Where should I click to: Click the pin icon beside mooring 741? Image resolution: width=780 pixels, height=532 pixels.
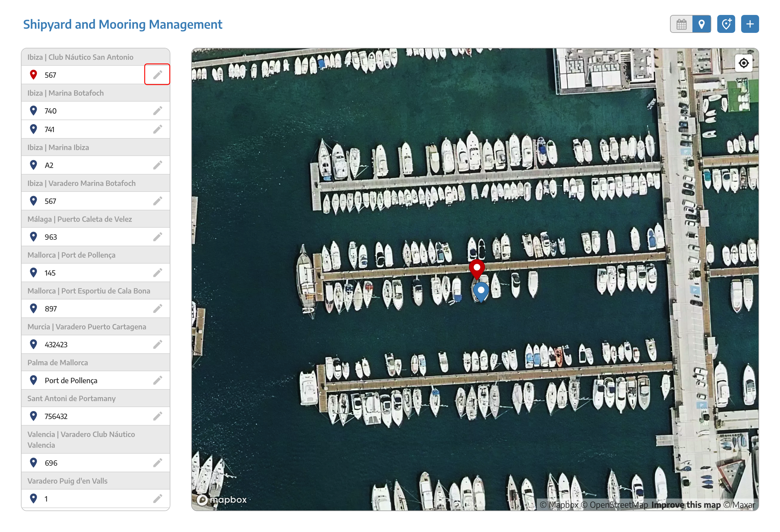[x=33, y=129]
